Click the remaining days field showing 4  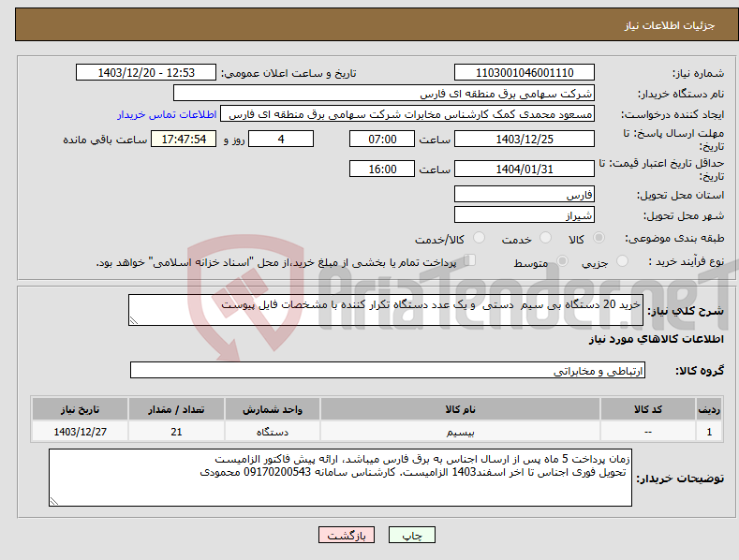281,139
